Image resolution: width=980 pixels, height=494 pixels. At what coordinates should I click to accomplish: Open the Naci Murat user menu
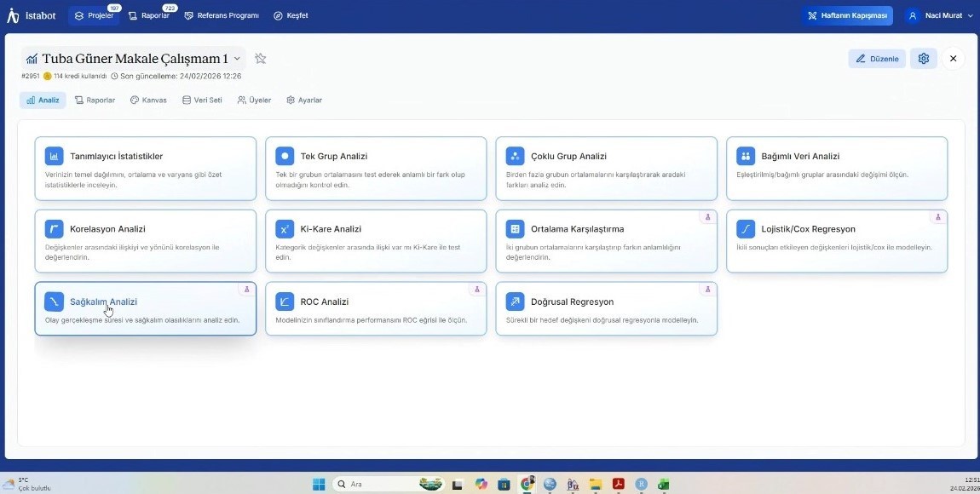tap(939, 15)
